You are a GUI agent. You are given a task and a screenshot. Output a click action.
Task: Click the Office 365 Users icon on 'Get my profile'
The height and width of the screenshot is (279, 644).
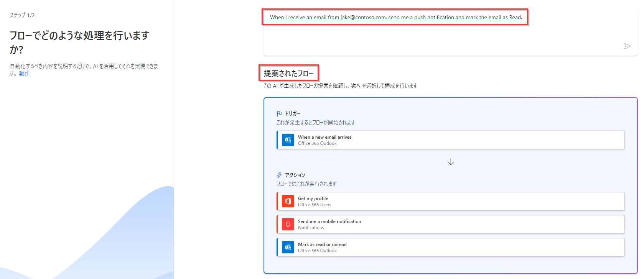coord(288,201)
